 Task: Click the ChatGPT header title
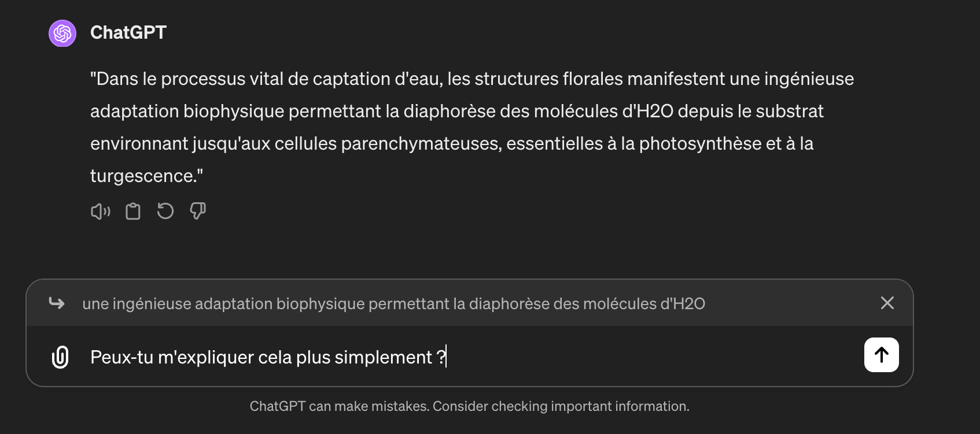[128, 33]
